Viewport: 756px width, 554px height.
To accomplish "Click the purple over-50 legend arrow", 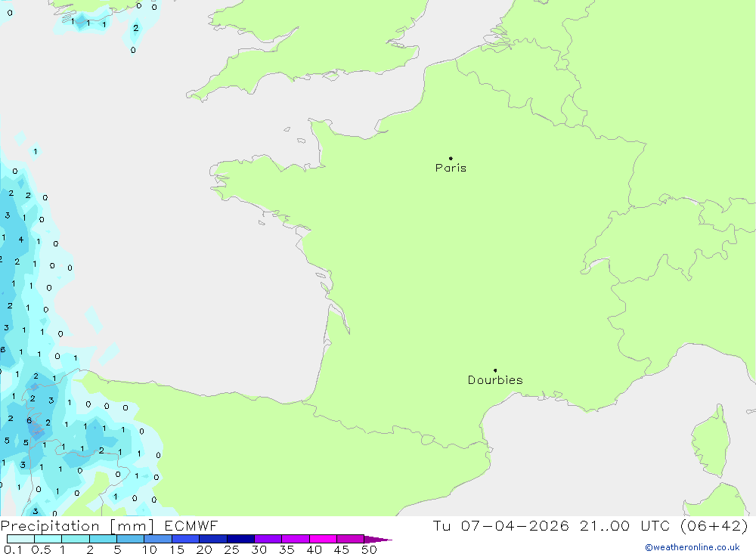I will click(x=378, y=539).
